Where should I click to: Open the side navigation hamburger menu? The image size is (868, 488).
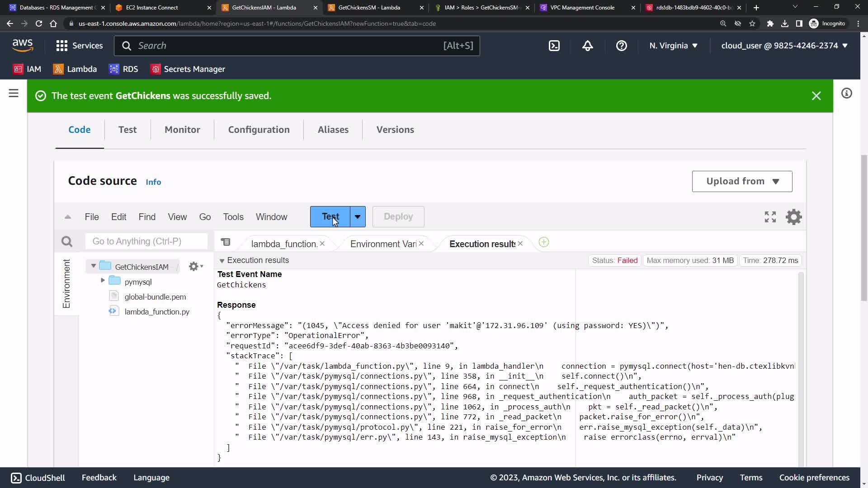pyautogui.click(x=14, y=94)
